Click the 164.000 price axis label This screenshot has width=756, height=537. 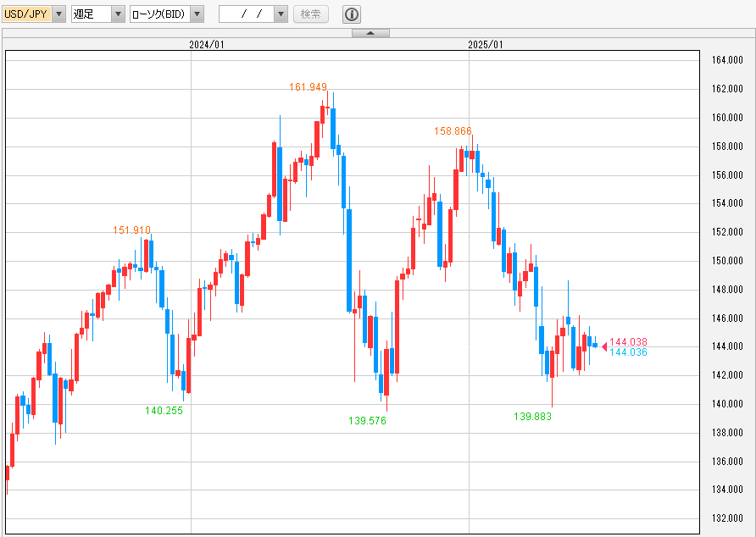pyautogui.click(x=727, y=60)
